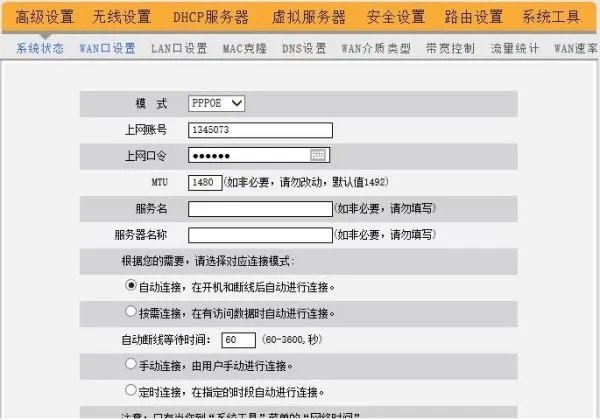The width and height of the screenshot is (600, 420).
Task: Click the 服务器名称 input field
Action: tap(260, 235)
